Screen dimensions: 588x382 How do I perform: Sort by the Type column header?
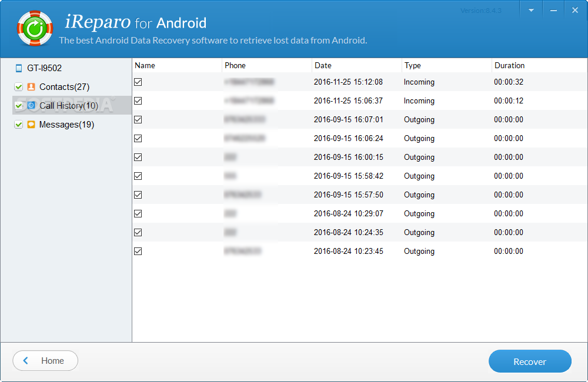tap(447, 65)
